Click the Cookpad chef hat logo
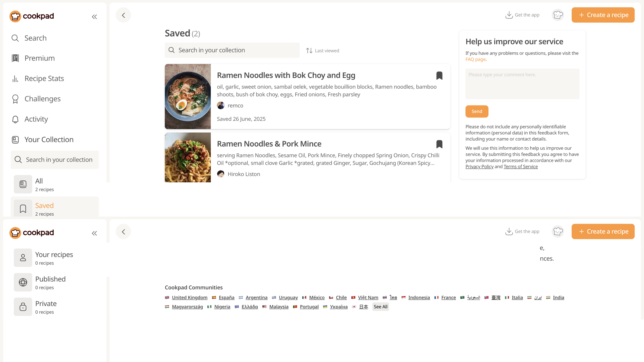This screenshot has width=644, height=362. pyautogui.click(x=15, y=16)
